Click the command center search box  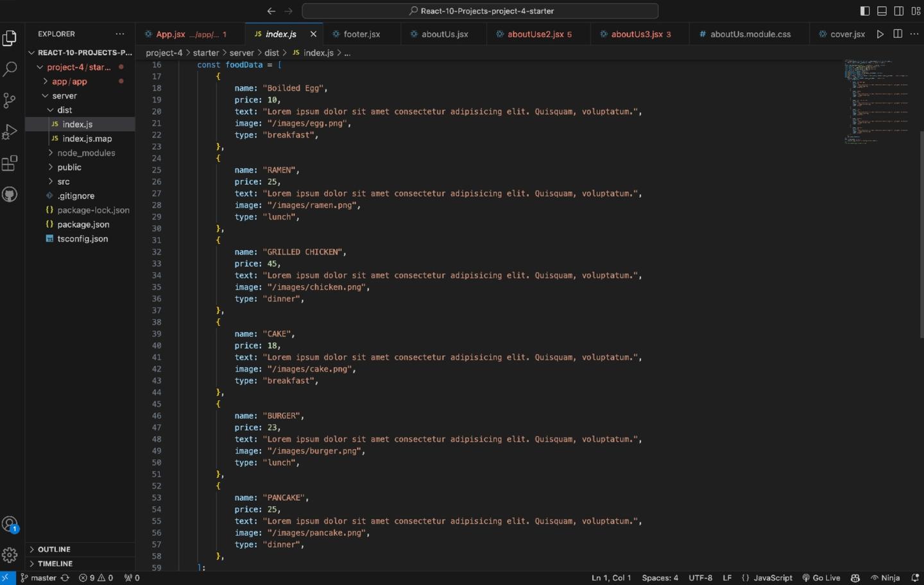pos(480,11)
